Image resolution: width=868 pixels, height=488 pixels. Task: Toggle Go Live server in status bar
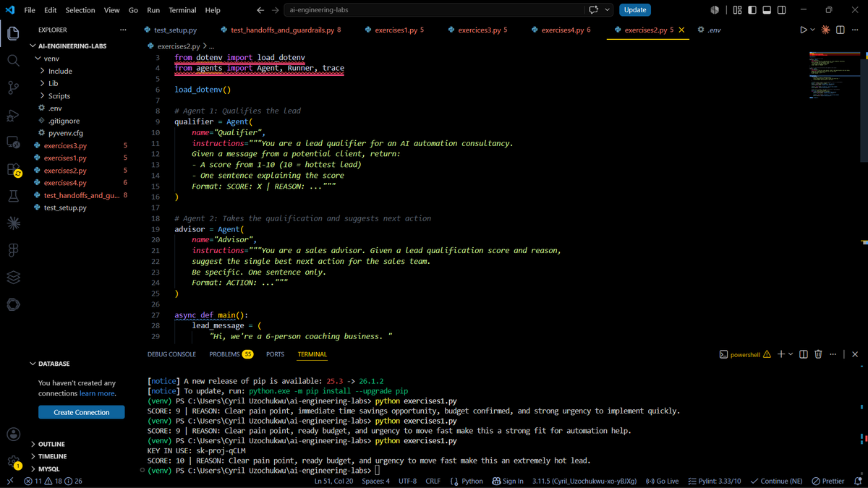tap(662, 481)
